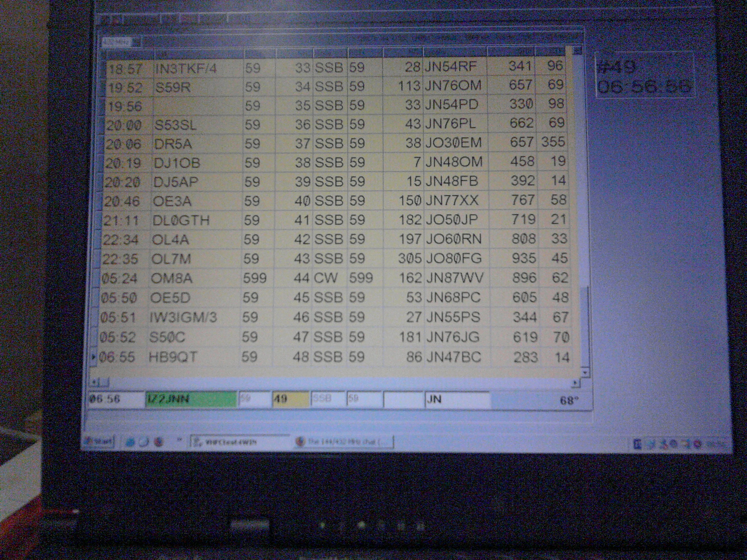This screenshot has height=560, width=747.
Task: Click the yellow serial number 49 field
Action: click(291, 399)
